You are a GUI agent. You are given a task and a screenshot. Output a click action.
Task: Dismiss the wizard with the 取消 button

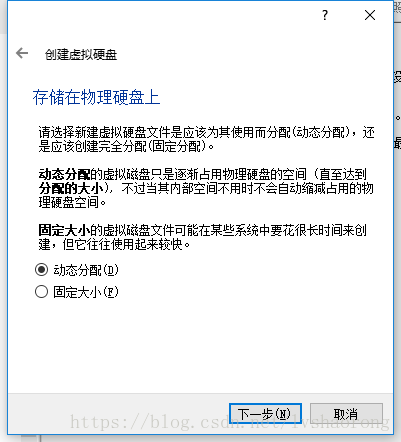coord(346,414)
